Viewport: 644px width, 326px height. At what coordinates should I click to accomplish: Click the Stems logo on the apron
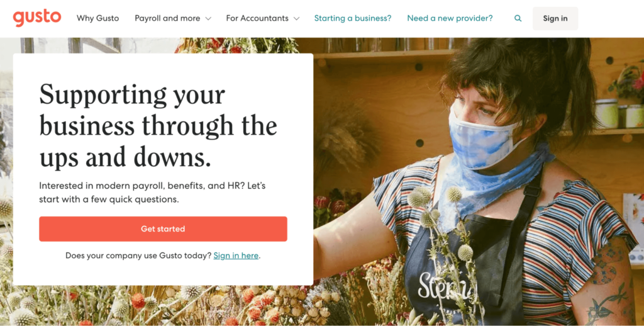(x=445, y=285)
